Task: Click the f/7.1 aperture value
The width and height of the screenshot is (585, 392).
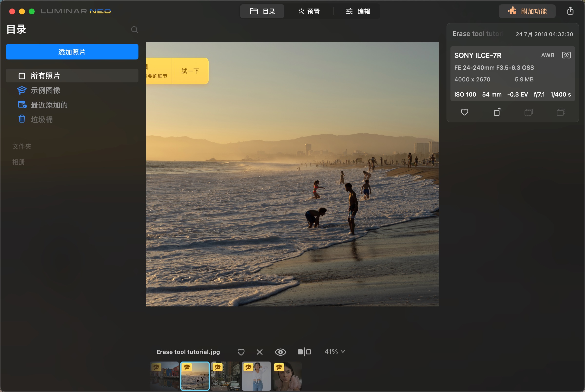Action: [x=539, y=95]
